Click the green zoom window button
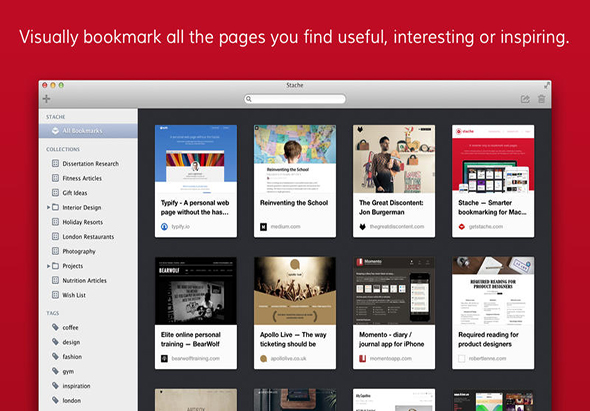This screenshot has height=411, width=590. [x=61, y=85]
